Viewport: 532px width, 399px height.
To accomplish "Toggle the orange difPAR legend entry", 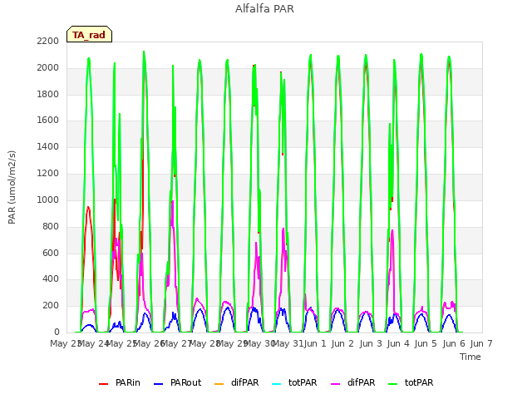I will 236,382.
